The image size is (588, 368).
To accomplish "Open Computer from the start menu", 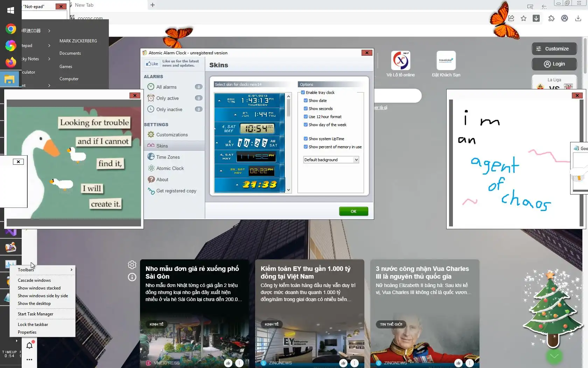I will tap(69, 79).
